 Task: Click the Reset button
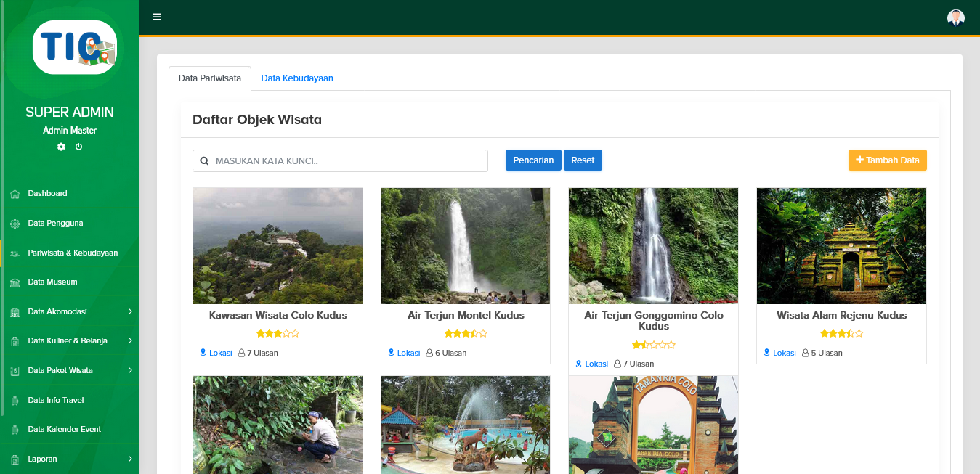click(x=583, y=160)
